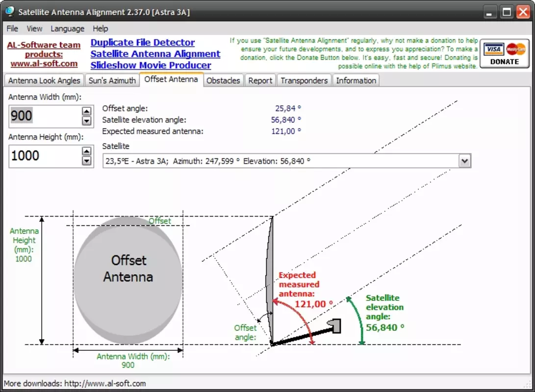Click the Expected measured antenna value 121,00

coord(286,131)
